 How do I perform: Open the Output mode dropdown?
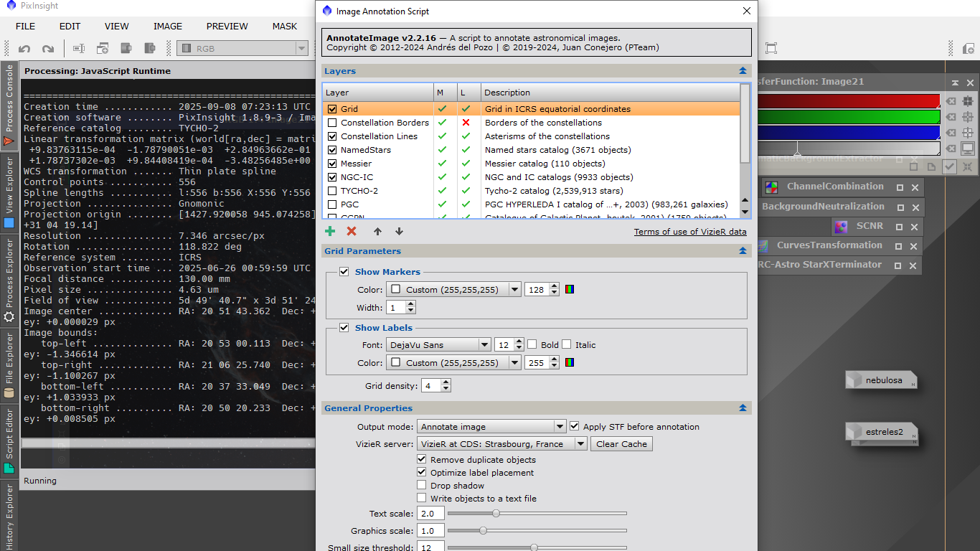[x=492, y=427]
